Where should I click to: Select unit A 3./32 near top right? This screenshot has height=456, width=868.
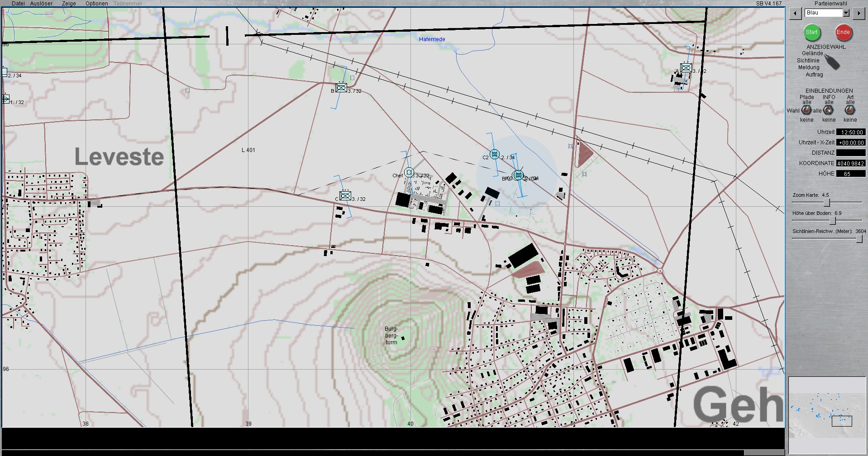(x=686, y=68)
